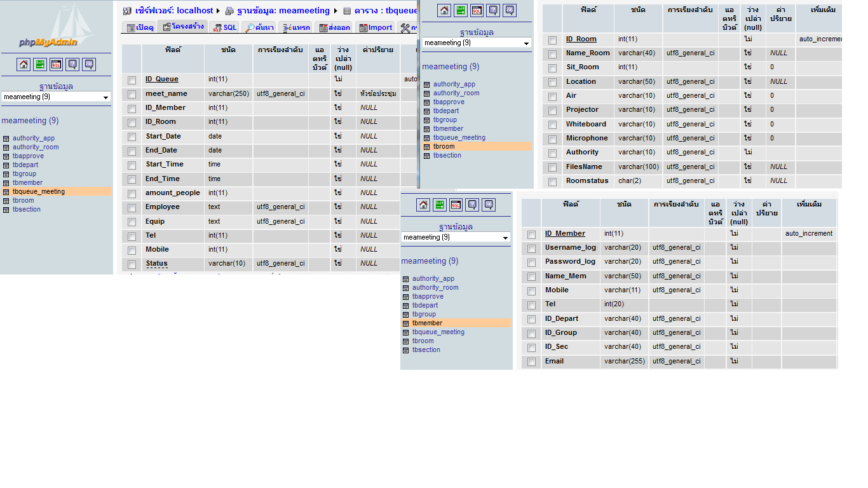Click the FilesName field name
Screen dimensions: 868x488
584,166
